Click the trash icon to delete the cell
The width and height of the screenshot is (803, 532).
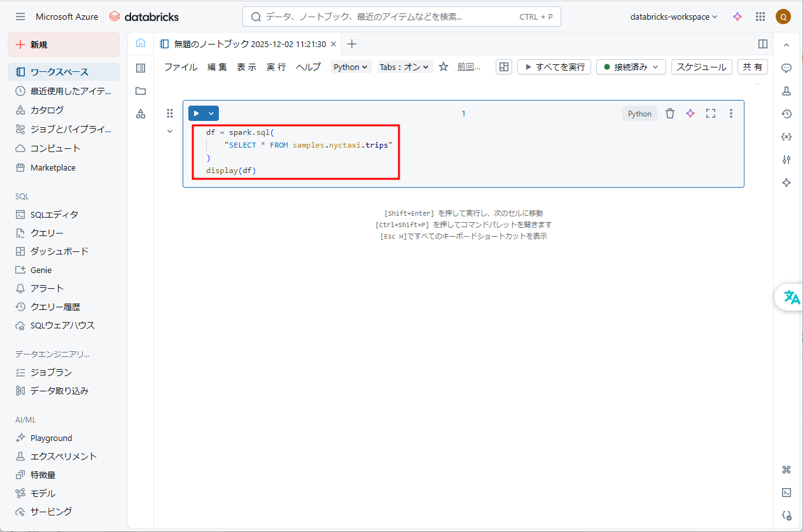tap(669, 113)
